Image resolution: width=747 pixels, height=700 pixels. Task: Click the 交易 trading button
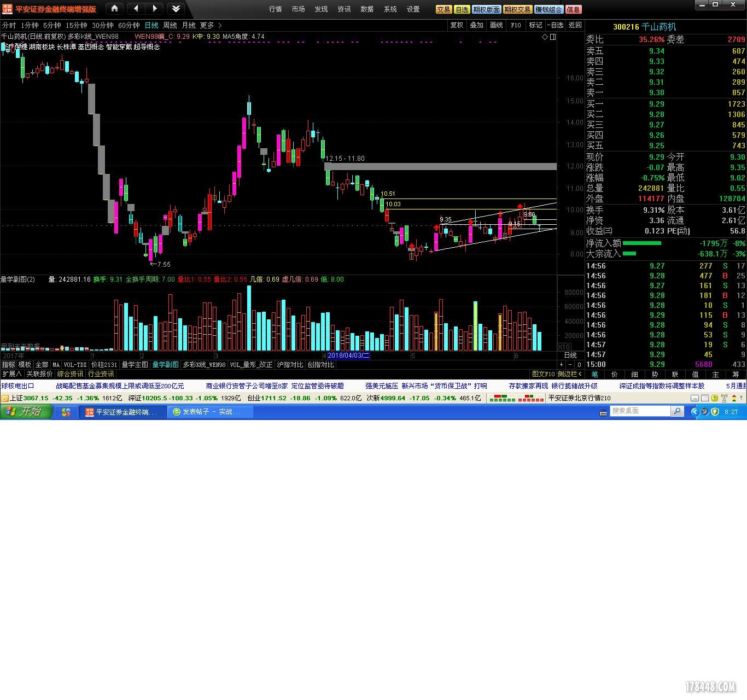443,9
